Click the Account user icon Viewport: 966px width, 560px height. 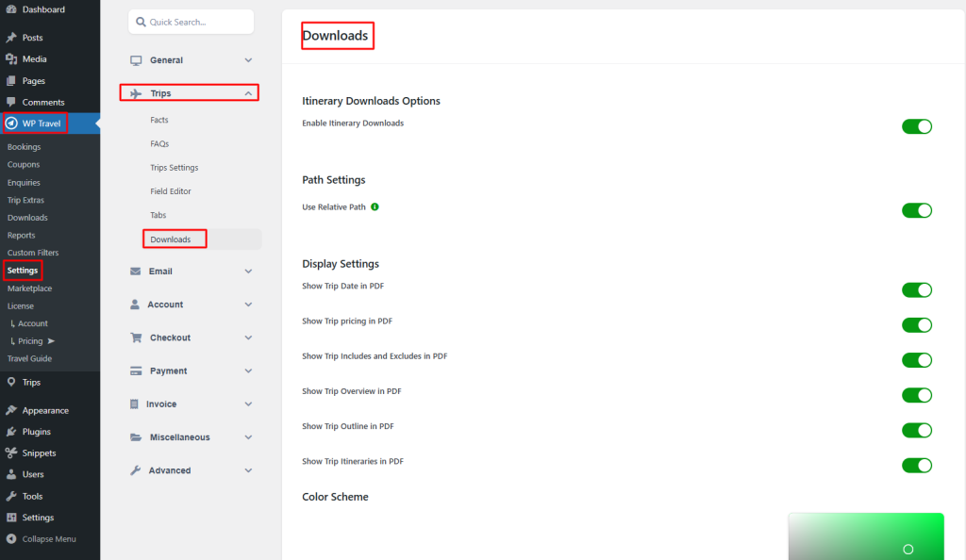[135, 305]
